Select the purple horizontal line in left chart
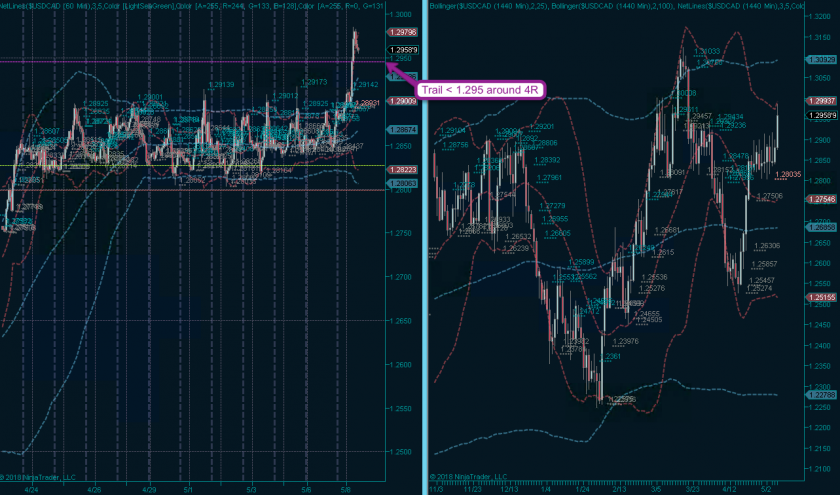Screen dimensions: 840x495 [x=192, y=62]
